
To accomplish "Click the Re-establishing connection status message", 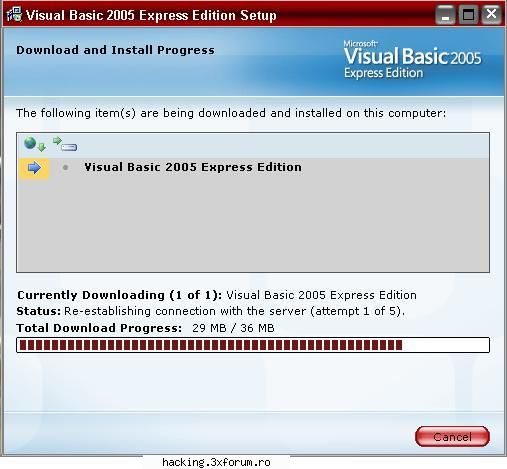I will 234,311.
